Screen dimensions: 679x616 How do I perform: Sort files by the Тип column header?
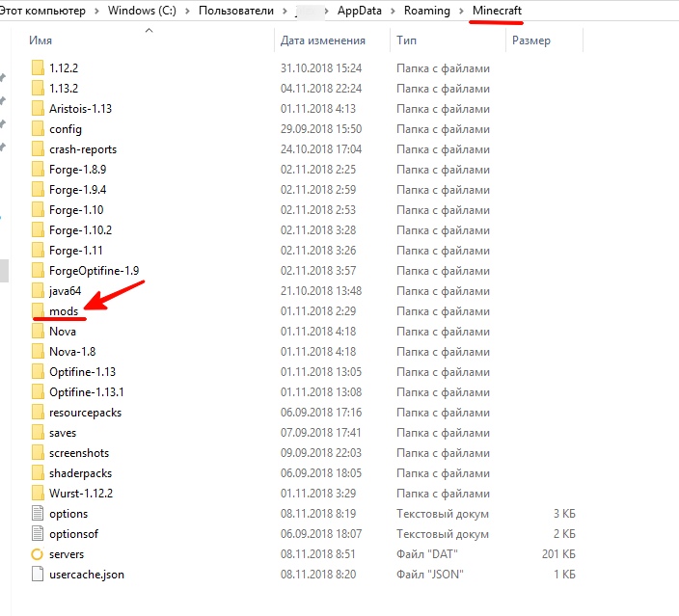click(406, 40)
